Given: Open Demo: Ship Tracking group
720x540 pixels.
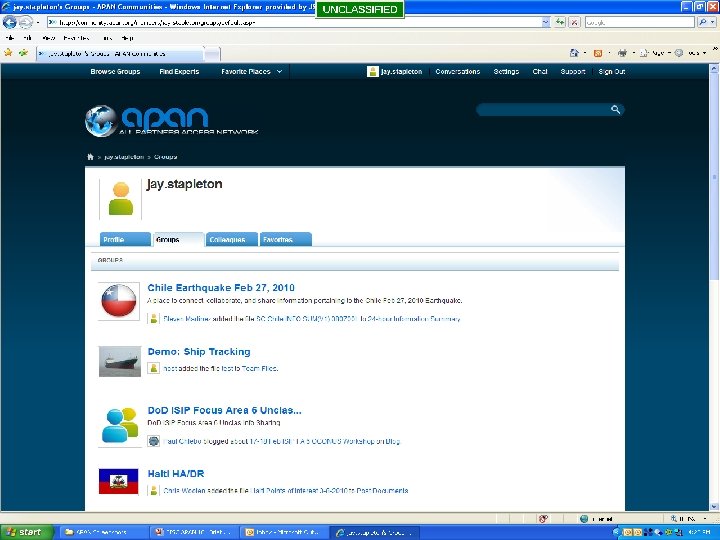Looking at the screenshot, I should (x=199, y=351).
